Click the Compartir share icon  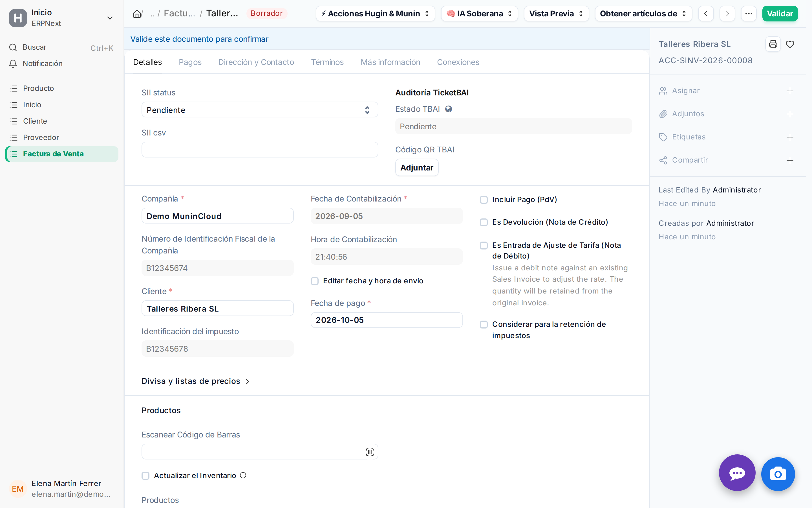pos(663,160)
